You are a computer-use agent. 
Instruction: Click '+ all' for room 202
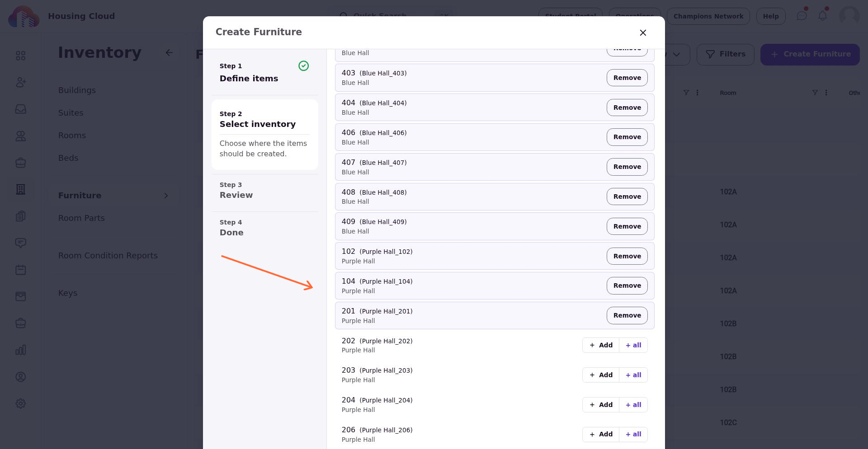(x=633, y=345)
